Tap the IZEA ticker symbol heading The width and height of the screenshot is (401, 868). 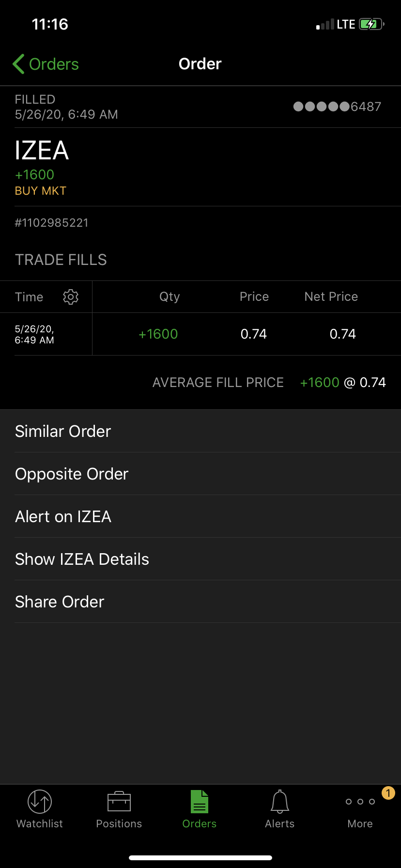42,150
